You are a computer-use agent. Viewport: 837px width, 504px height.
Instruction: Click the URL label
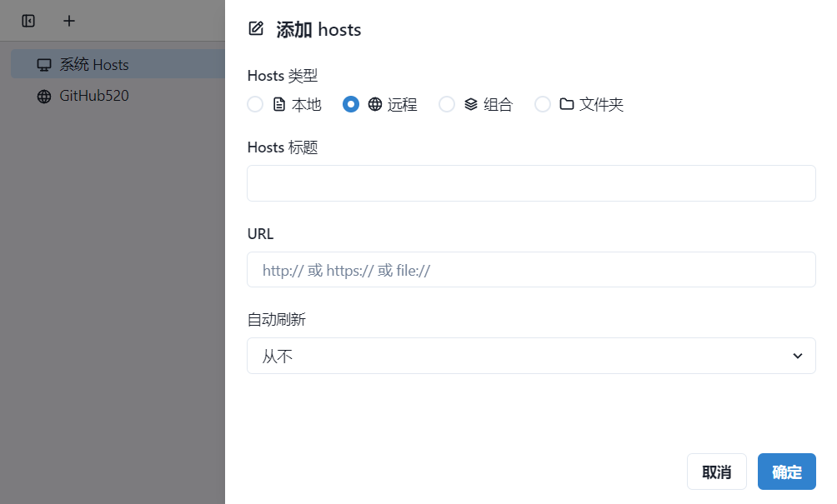[x=260, y=234]
